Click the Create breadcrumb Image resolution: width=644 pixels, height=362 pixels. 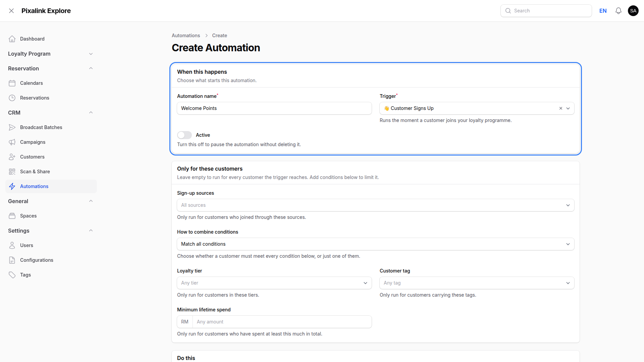click(x=219, y=36)
